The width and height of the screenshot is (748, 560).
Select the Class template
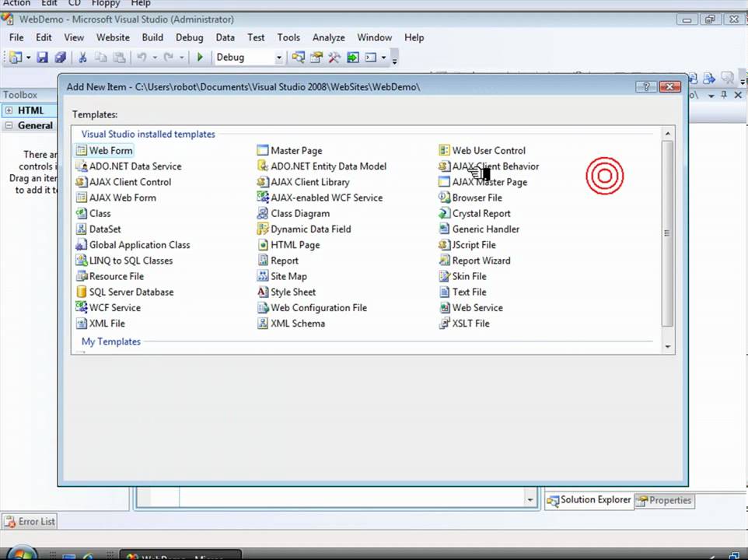[x=93, y=213]
